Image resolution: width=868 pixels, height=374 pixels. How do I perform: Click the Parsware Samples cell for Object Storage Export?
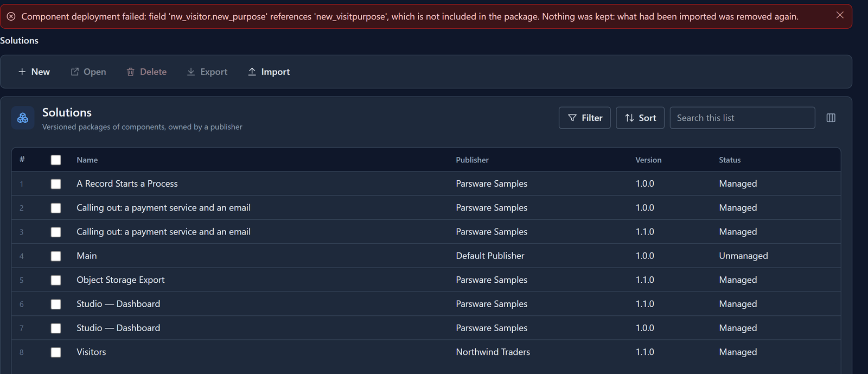click(x=492, y=280)
